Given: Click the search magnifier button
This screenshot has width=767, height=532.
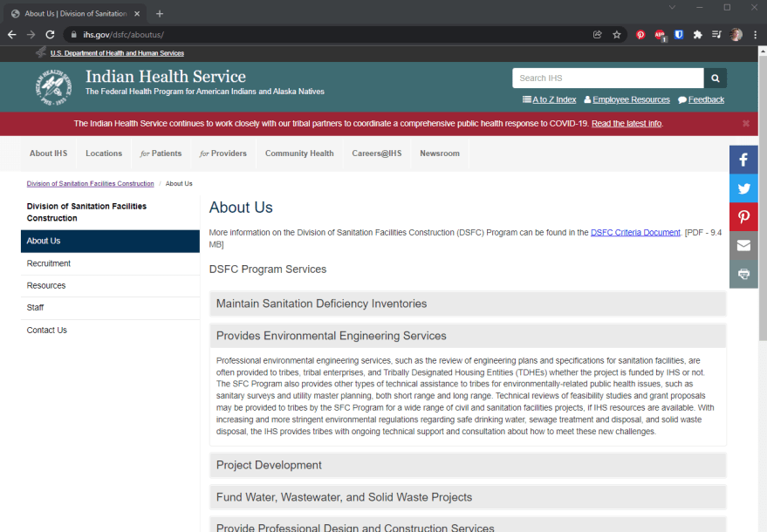Looking at the screenshot, I should point(716,78).
